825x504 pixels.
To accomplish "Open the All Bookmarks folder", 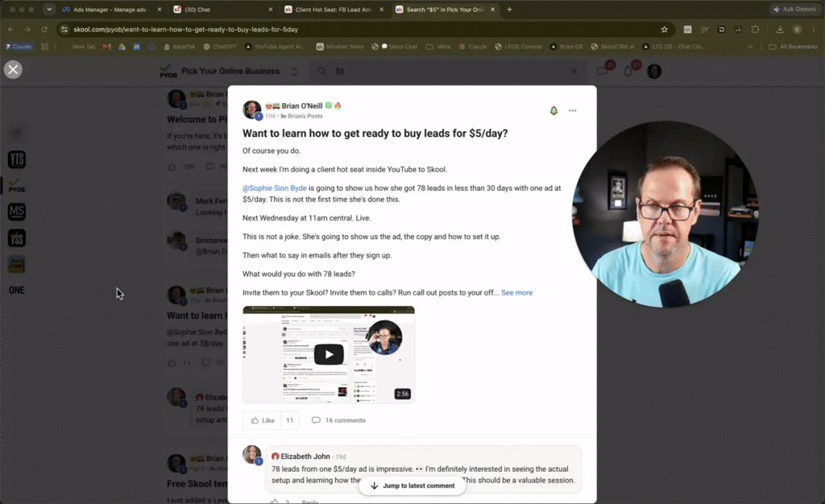I will tap(793, 47).
